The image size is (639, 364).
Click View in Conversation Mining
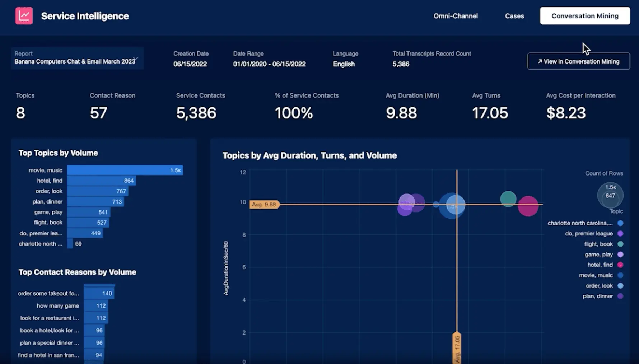coord(578,61)
